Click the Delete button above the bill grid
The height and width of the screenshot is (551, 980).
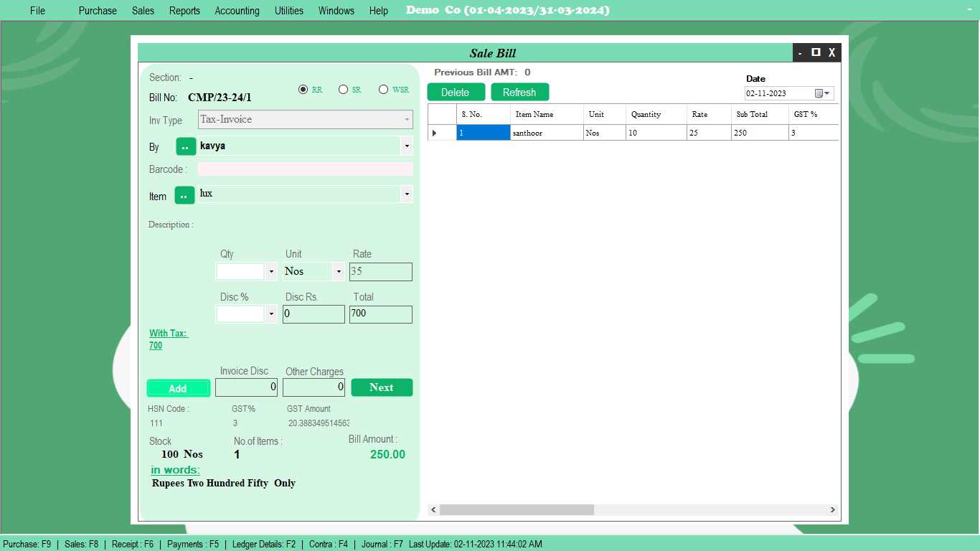(x=456, y=92)
